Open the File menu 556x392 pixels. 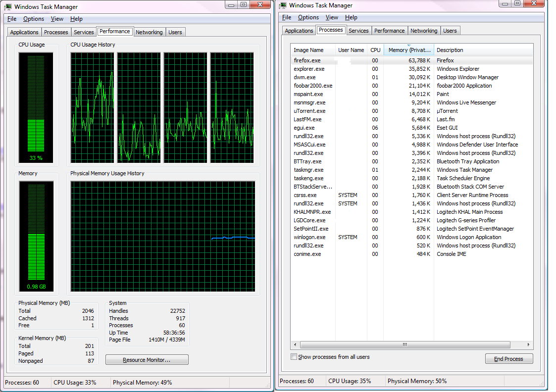(11, 18)
